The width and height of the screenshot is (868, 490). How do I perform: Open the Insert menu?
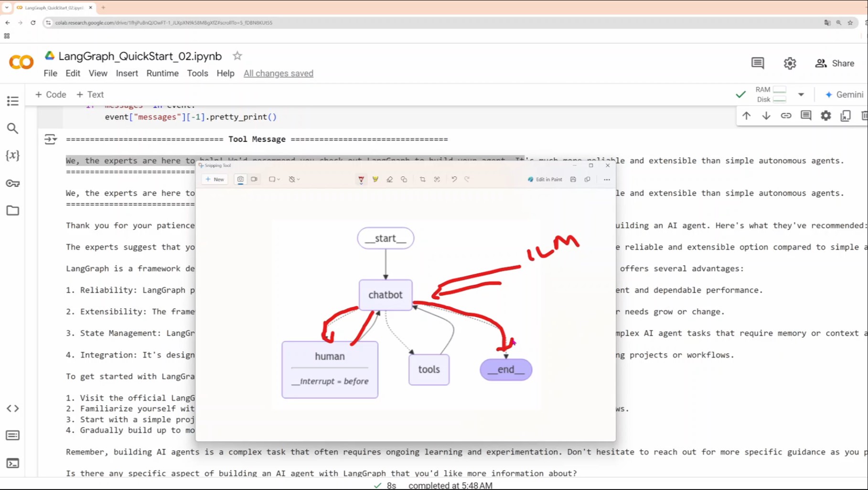click(127, 73)
